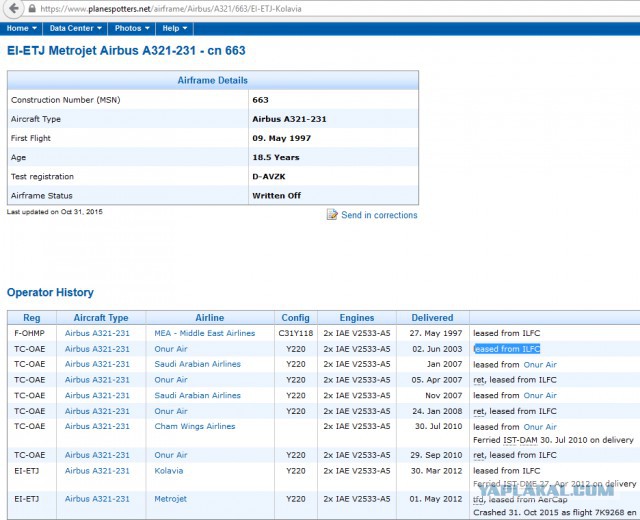Click the '30. Mar 2012' delivered date
Screen dimensions: 640x520
point(436,471)
